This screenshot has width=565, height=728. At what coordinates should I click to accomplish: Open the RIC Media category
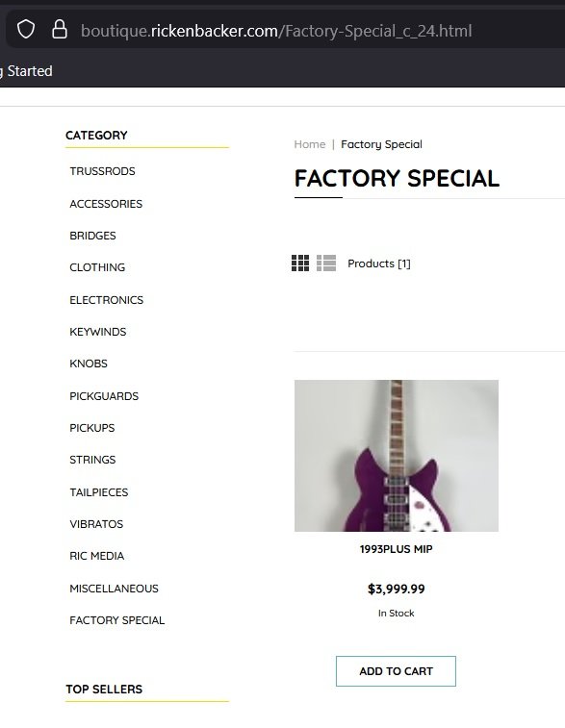(x=96, y=556)
